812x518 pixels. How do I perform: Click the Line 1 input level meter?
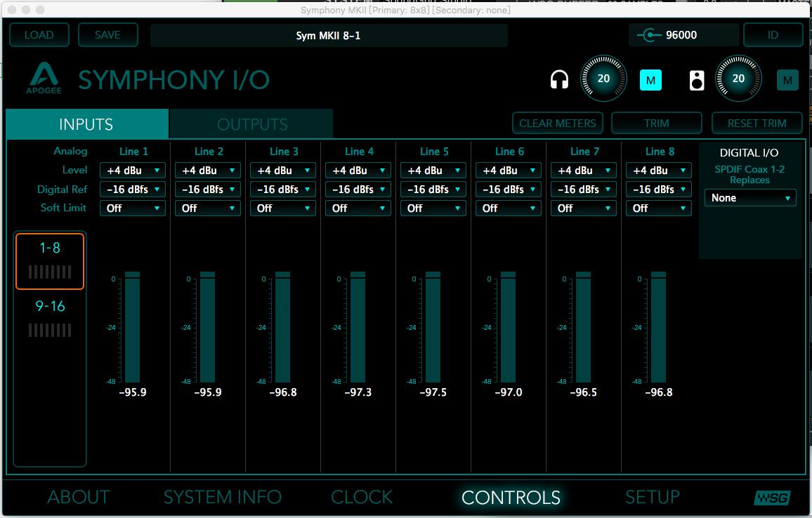coord(132,328)
